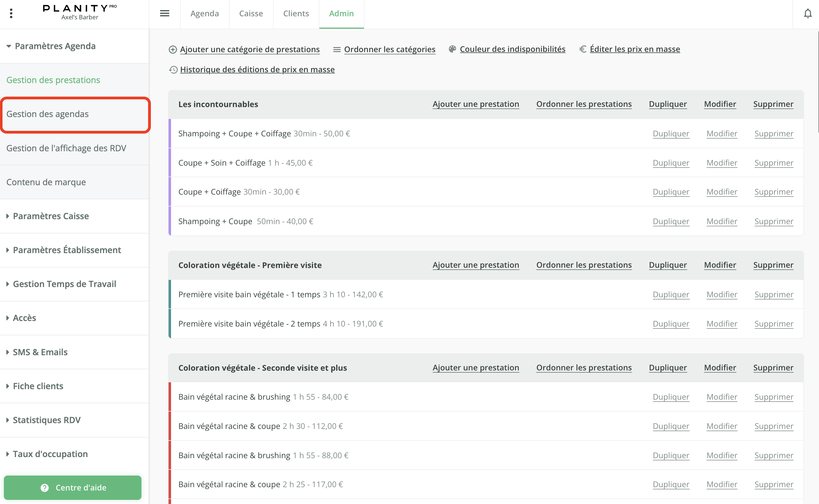Open the Clients tab

[x=296, y=13]
